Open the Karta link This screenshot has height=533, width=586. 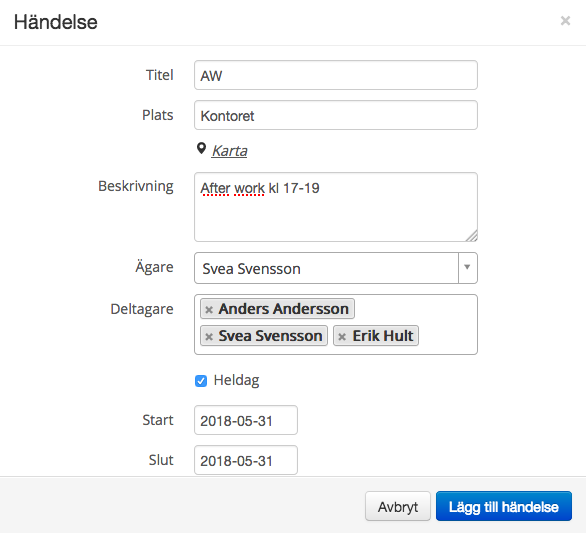tap(229, 151)
